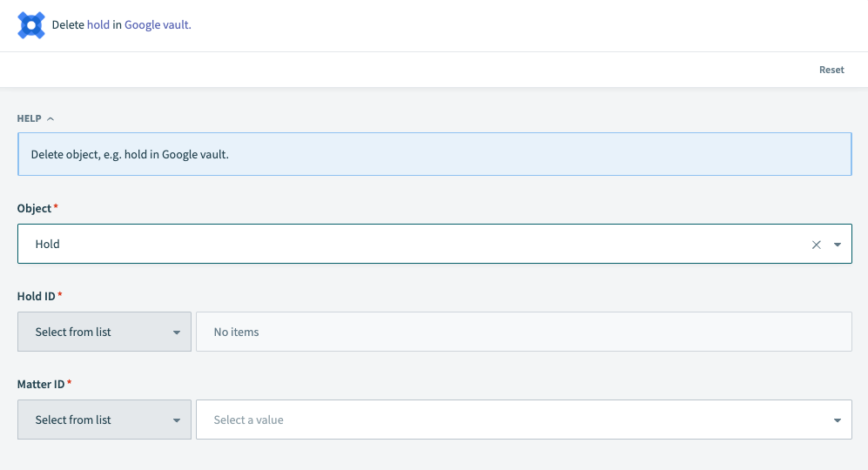The image size is (868, 470).
Task: Click the Hold ID 'No items' field
Action: (x=522, y=332)
